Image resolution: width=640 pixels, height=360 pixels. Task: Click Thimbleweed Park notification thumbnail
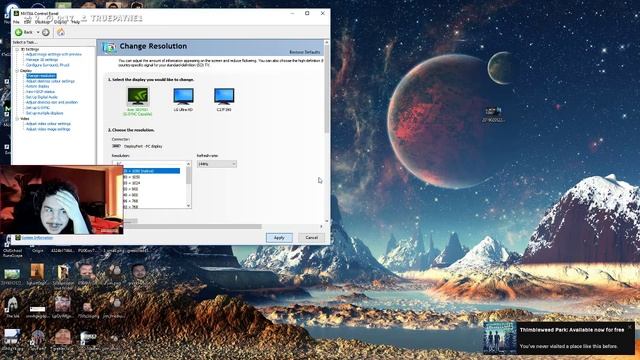click(500, 338)
